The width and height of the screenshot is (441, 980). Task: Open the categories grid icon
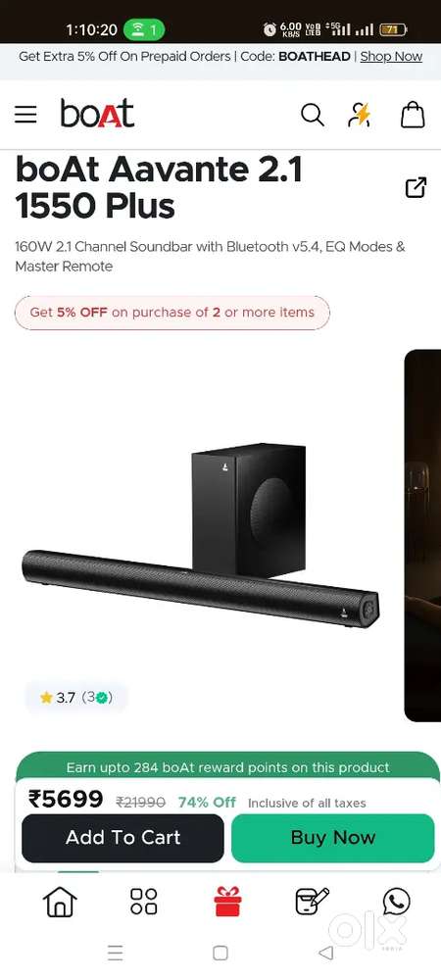(144, 902)
